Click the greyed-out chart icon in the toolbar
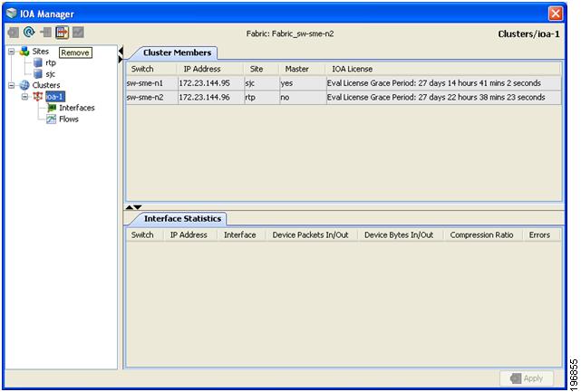Screen dimensions: 581x392 coord(78,33)
